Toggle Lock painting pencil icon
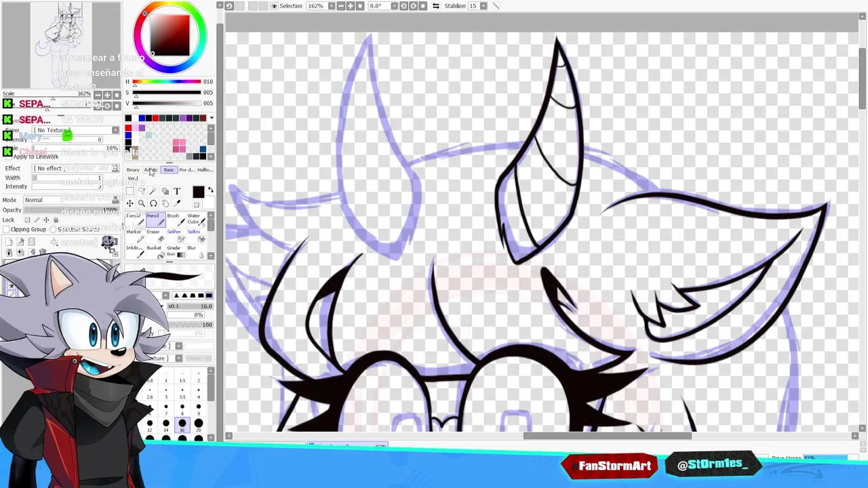868x488 pixels. pyautogui.click(x=37, y=220)
